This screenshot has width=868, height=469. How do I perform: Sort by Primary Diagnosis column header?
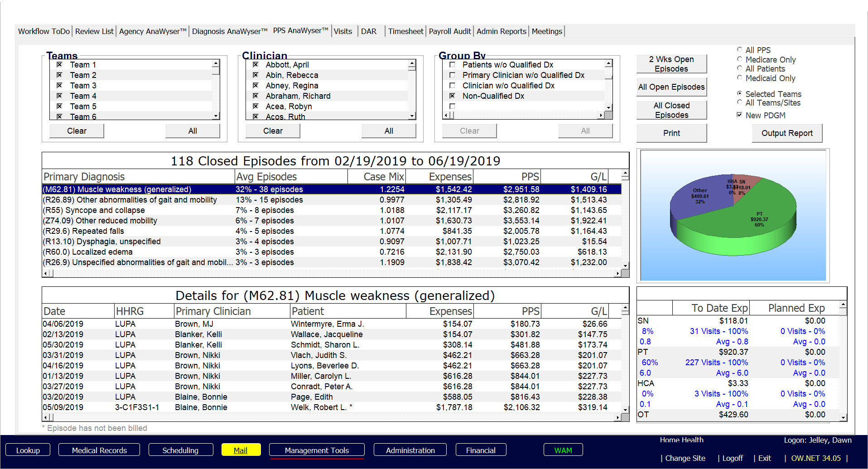click(138, 177)
